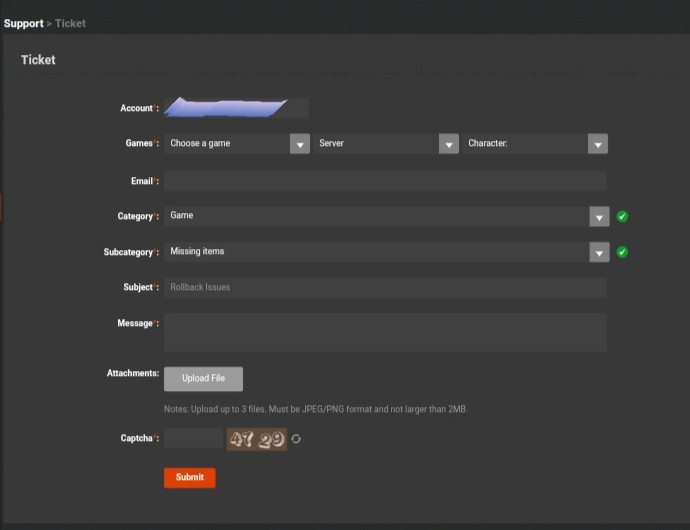Click the Subject field with Rollback Issues
This screenshot has width=690, height=530.
point(385,288)
